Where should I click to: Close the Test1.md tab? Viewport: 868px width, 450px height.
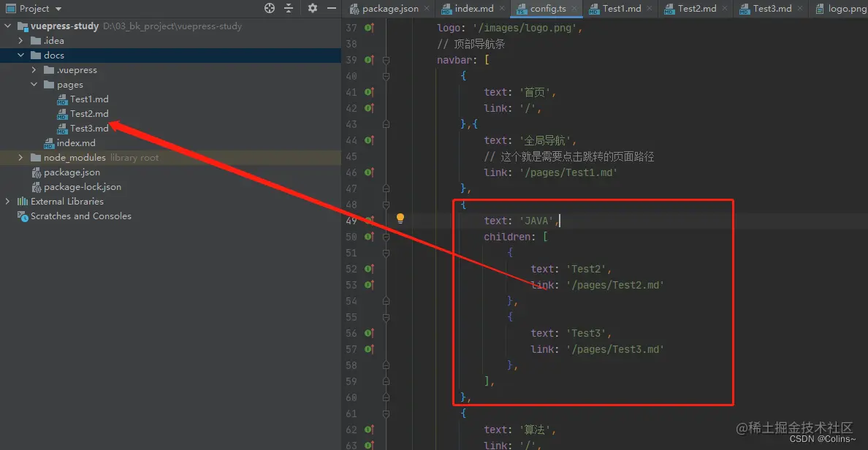(650, 8)
